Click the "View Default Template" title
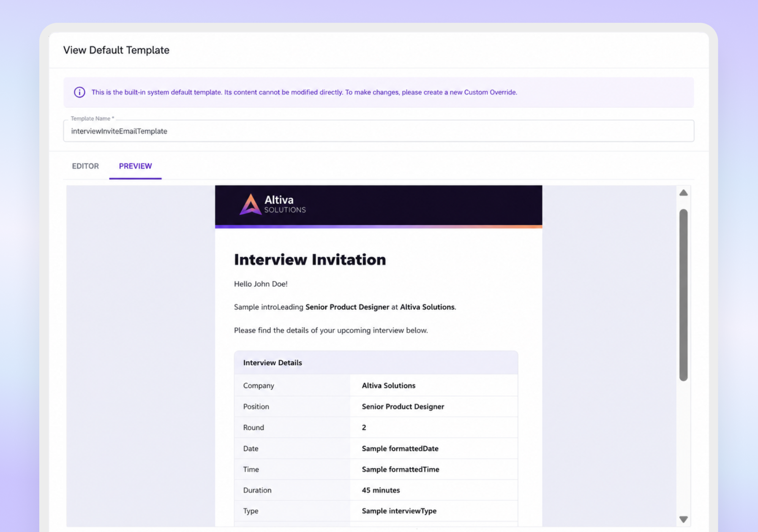 pyautogui.click(x=116, y=50)
